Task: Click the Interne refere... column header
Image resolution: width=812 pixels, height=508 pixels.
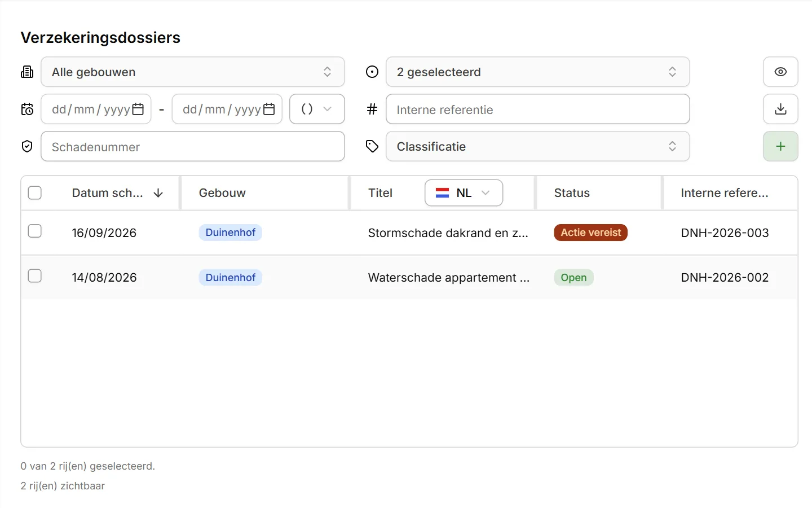Action: (725, 193)
